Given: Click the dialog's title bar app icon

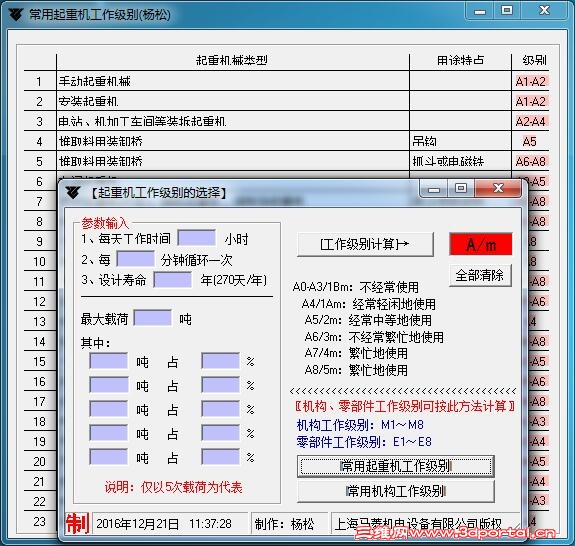Looking at the screenshot, I should coord(73,193).
